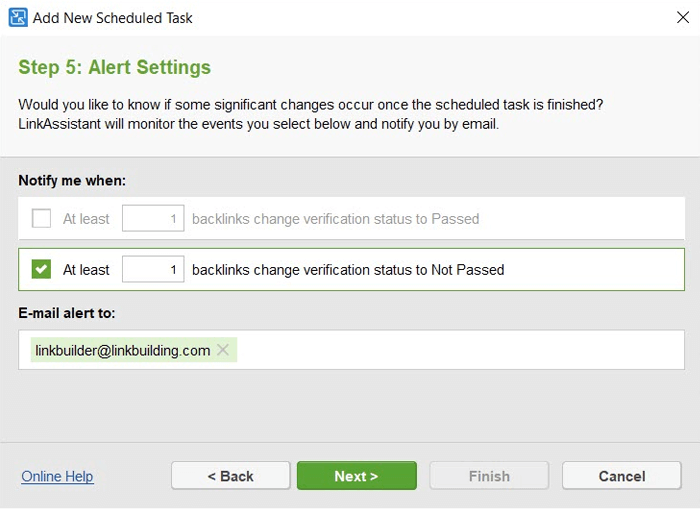Click the 'backlinks change verification status to Not Passed' label

click(x=348, y=270)
